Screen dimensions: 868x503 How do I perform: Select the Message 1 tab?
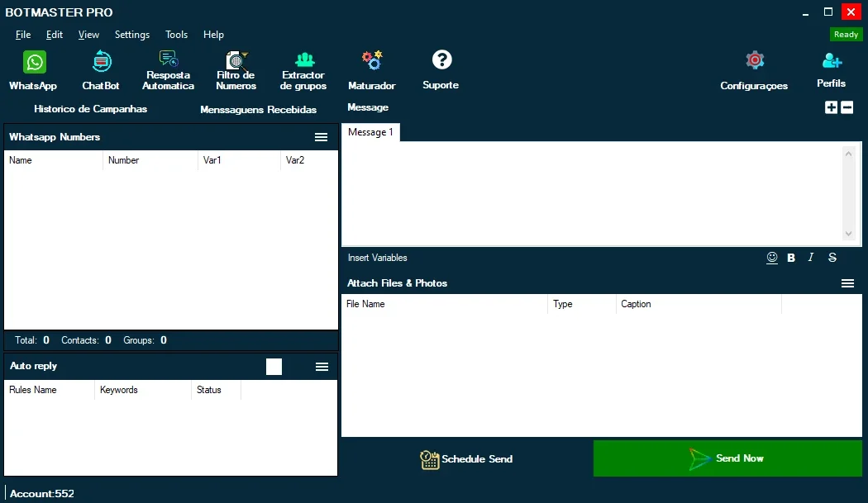(370, 132)
